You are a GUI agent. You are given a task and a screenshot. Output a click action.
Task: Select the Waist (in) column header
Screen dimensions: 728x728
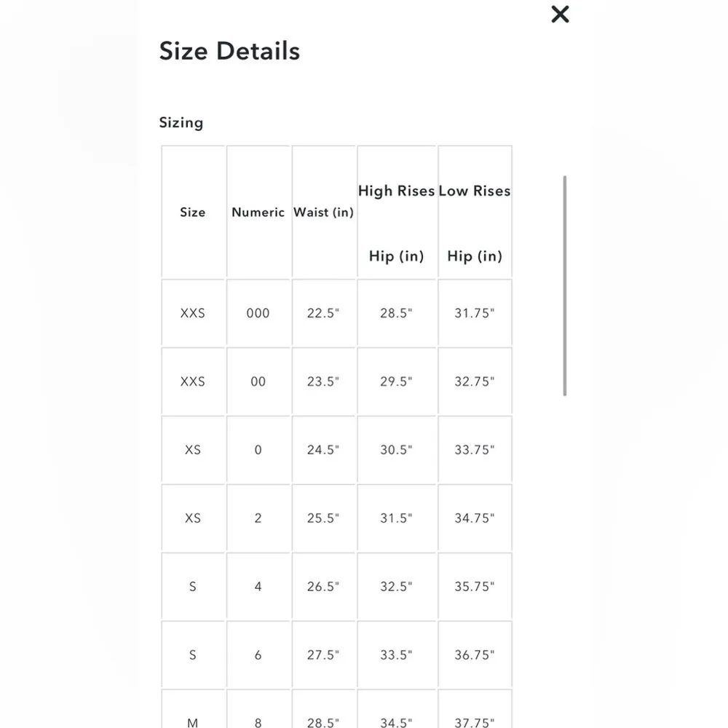tap(323, 213)
